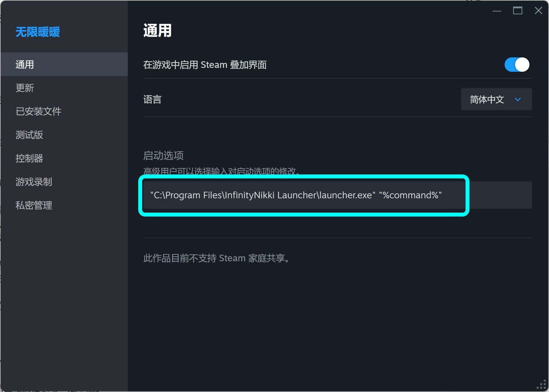Select the 私密管理 tab
549x392 pixels.
[64, 205]
